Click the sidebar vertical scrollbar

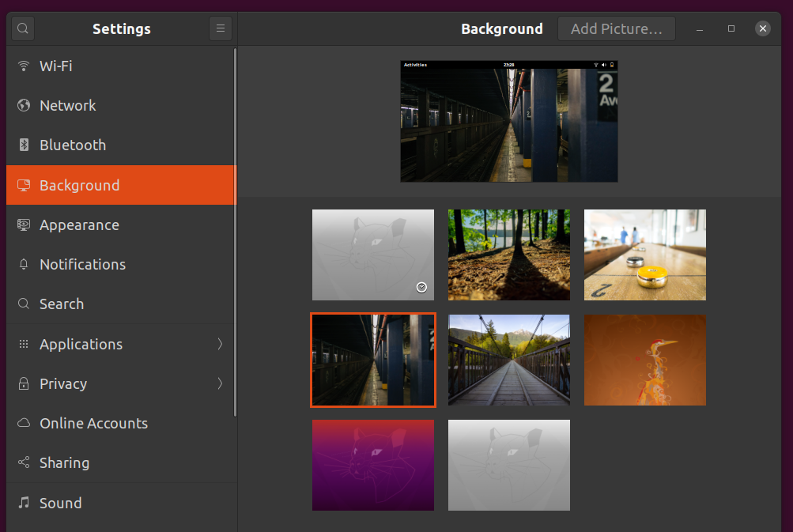point(235,229)
